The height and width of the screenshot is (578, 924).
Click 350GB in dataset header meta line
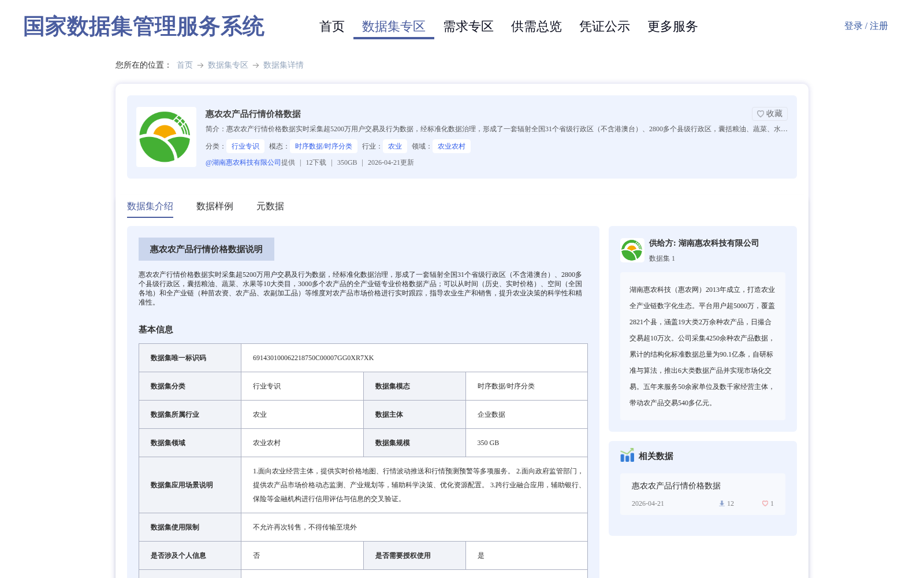[347, 162]
